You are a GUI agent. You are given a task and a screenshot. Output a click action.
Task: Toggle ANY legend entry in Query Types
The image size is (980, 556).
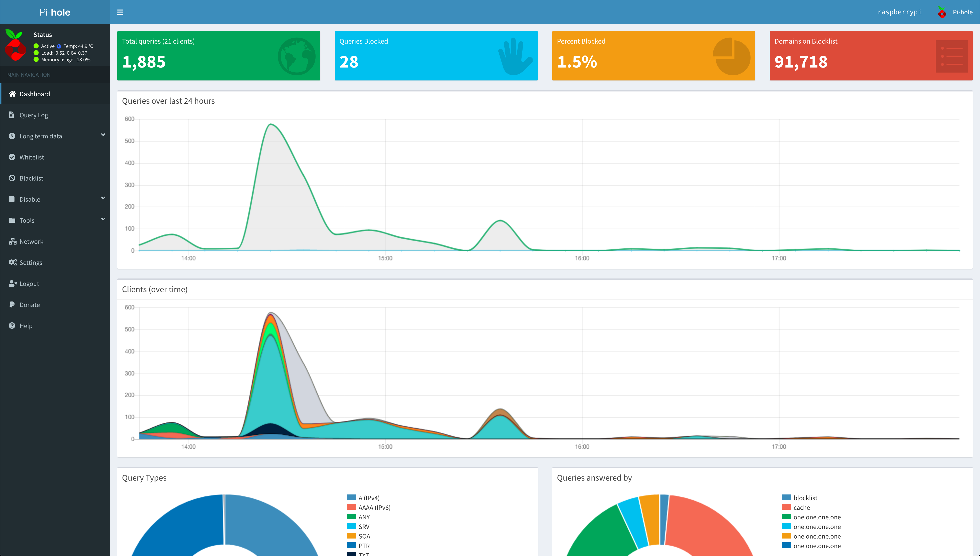pyautogui.click(x=358, y=517)
